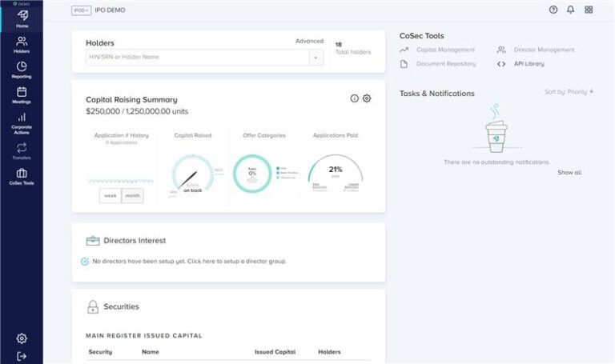Screen dimensions: 615x364
Task: Change Sort by Priority order
Action: click(569, 92)
